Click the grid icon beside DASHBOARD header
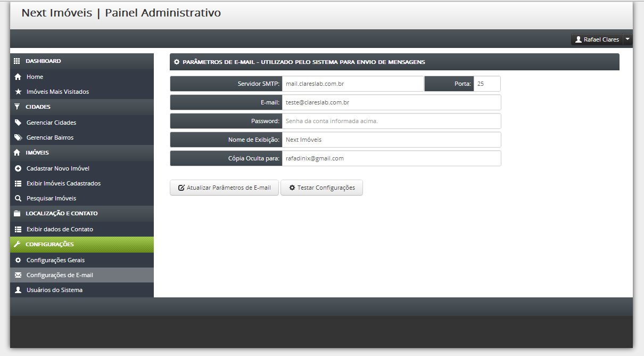 tap(17, 61)
